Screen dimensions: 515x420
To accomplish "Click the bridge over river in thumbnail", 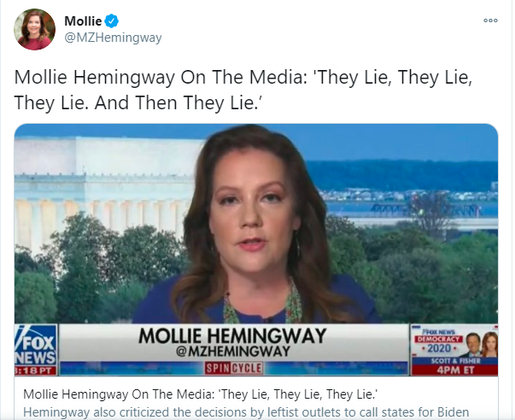I will (425, 209).
